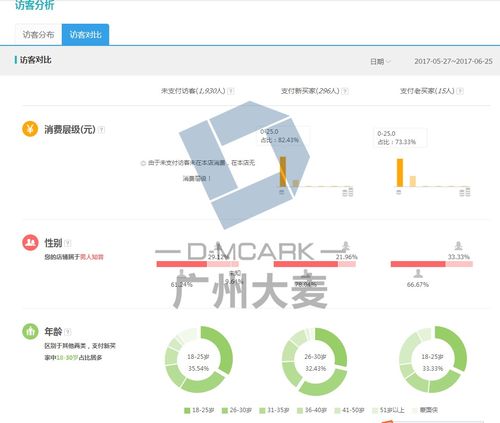Switch to the 访客分布 tab
The image size is (500, 423).
(x=38, y=35)
